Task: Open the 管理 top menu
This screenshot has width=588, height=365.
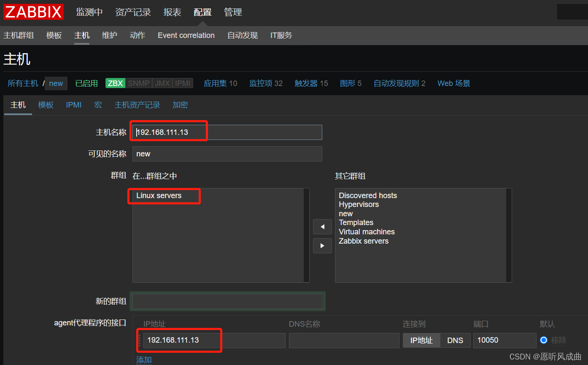Action: click(233, 12)
